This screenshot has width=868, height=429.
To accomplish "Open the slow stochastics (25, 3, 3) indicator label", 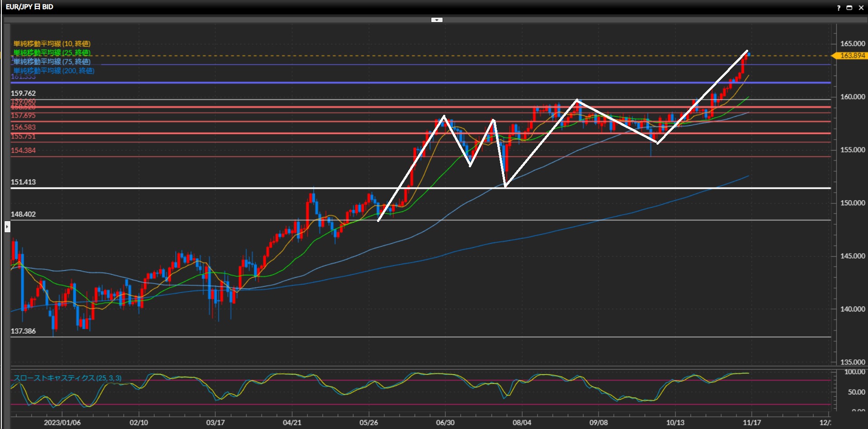I will pos(67,378).
